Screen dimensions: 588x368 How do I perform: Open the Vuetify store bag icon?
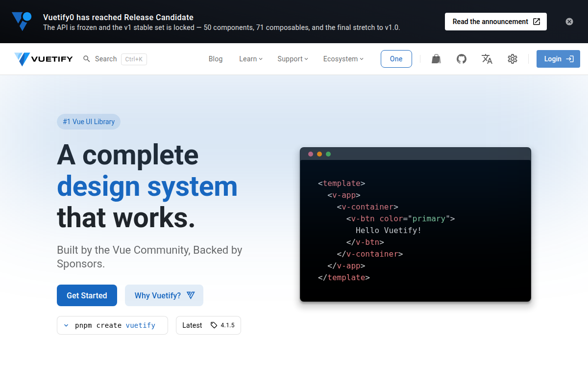(x=436, y=59)
